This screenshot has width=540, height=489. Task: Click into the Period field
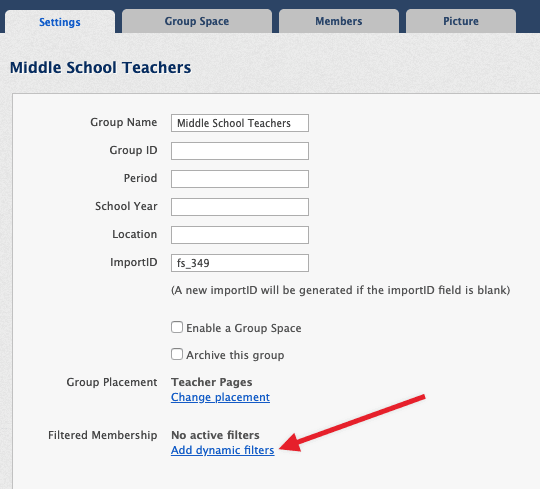click(x=240, y=179)
